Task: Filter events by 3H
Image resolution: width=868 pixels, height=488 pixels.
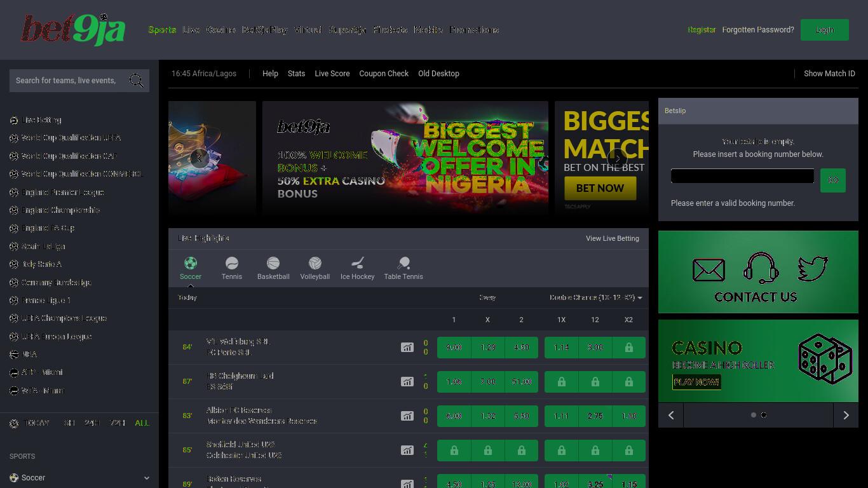Action: click(69, 423)
